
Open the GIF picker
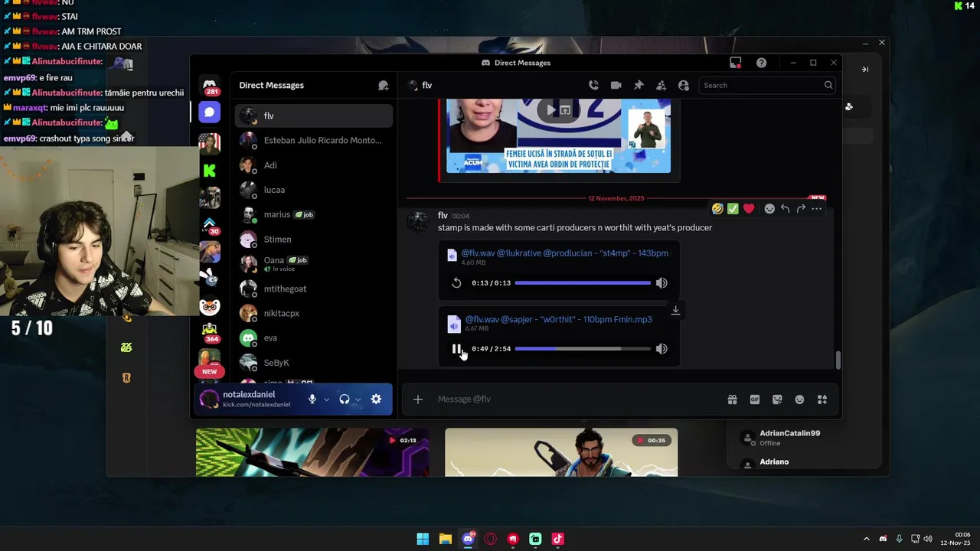[x=755, y=399]
